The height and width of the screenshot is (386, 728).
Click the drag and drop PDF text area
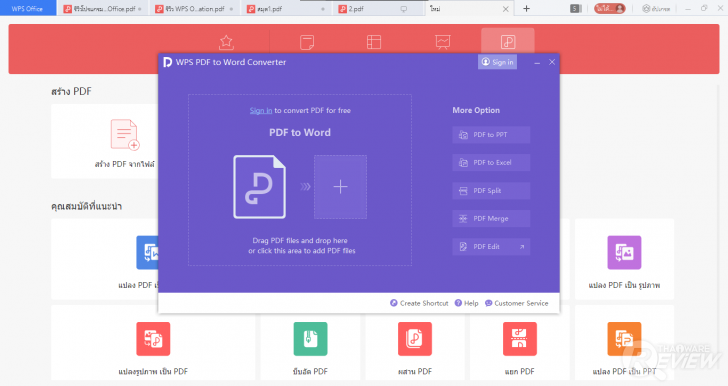(301, 246)
